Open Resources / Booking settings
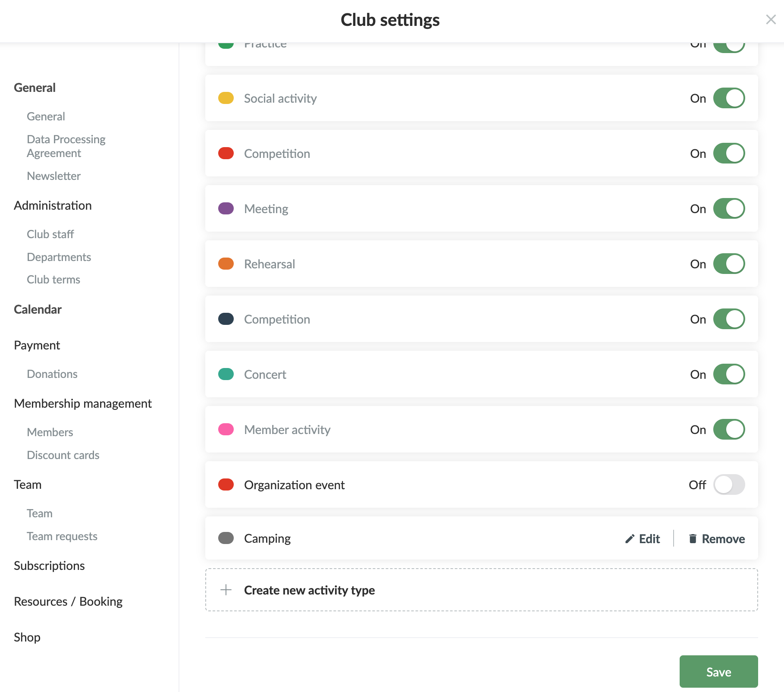Screen dimensions: 784x692 tap(68, 601)
